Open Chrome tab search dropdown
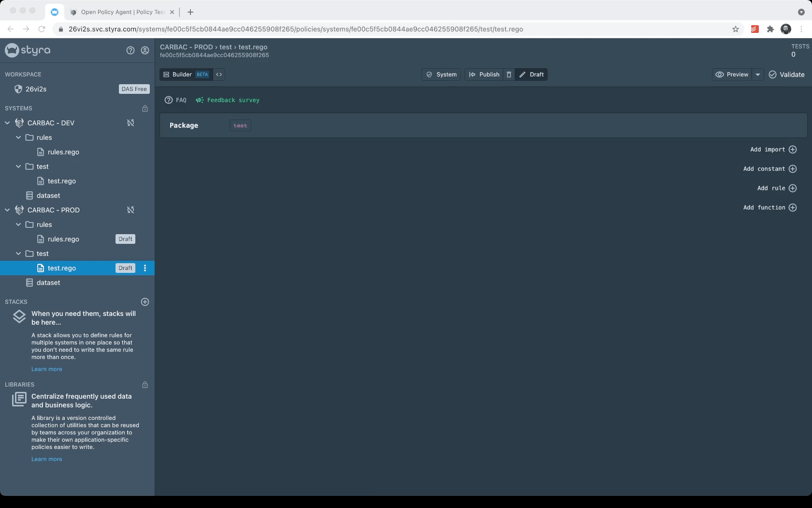The image size is (812, 508). pyautogui.click(x=801, y=12)
